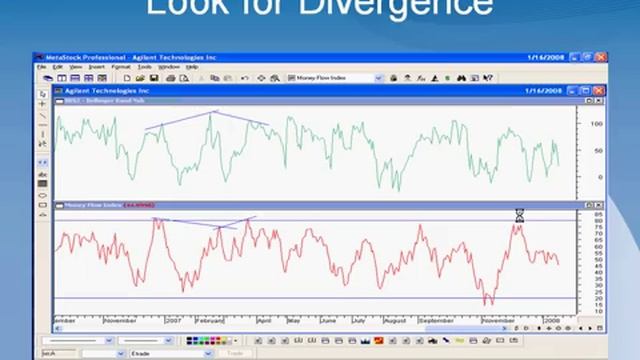The height and width of the screenshot is (360, 640).
Task: Expand the second line weight dropdown
Action: pyautogui.click(x=168, y=340)
